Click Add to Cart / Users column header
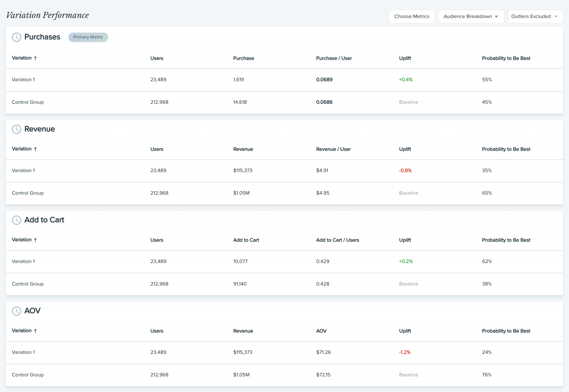 pos(337,240)
